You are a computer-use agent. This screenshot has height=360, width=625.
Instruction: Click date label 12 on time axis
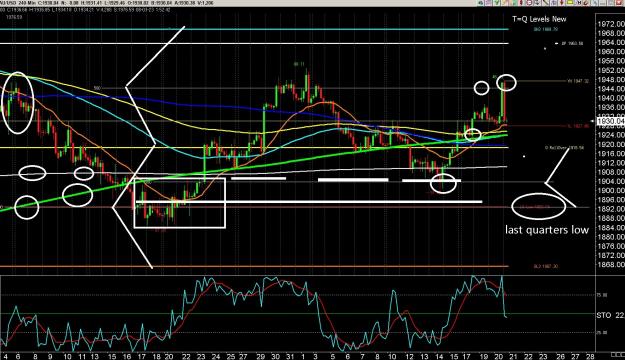[x=410, y=356]
